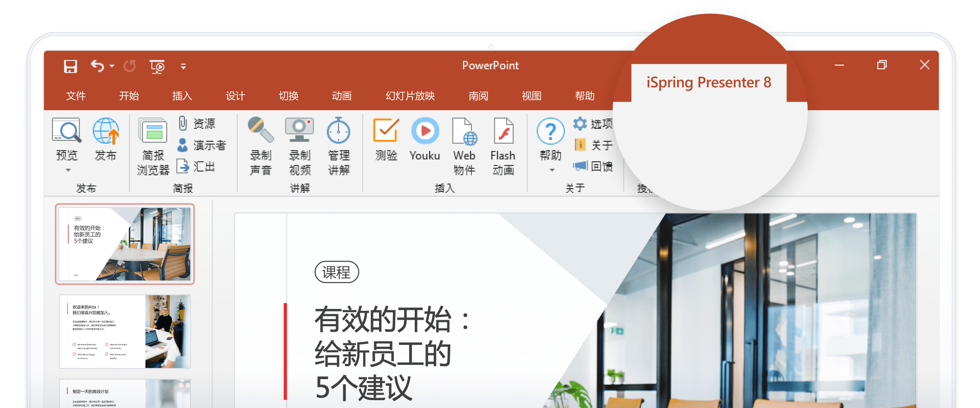Click the slide title 有效的开始
The image size is (980, 408).
pyautogui.click(x=392, y=353)
